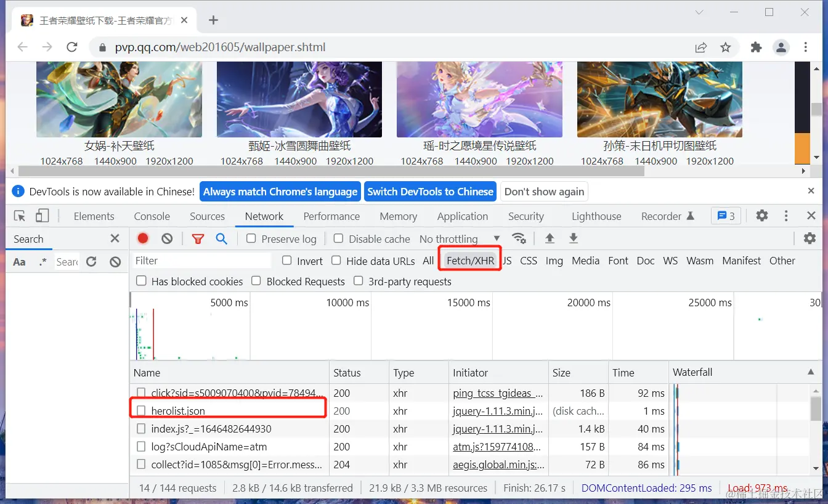Select the All request type filter

pos(428,261)
